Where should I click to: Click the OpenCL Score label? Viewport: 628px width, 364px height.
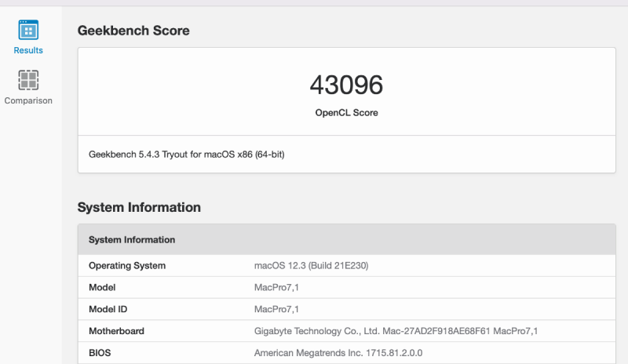click(x=346, y=113)
